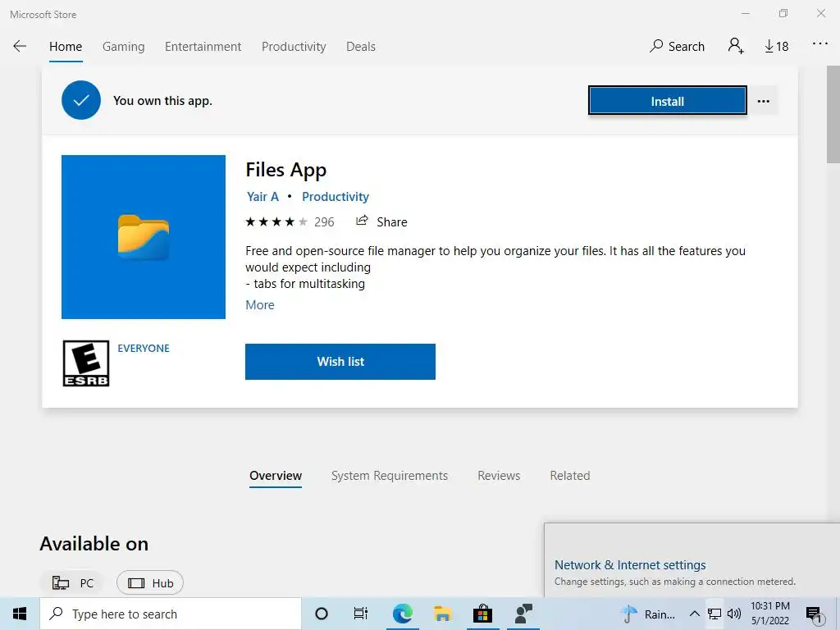
Task: Switch to the Deals tab
Action: coord(361,47)
